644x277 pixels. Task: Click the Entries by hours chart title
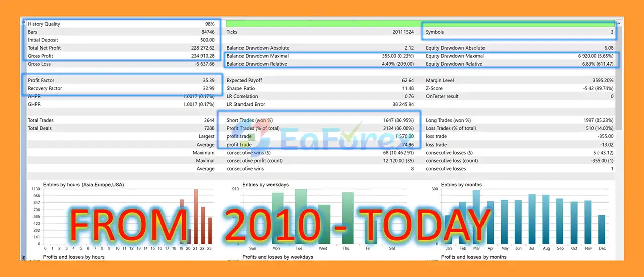[x=84, y=185]
